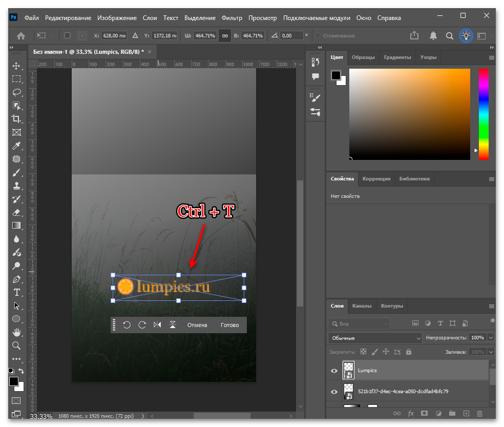Delete layer with trash icon
Viewport: 504px width, 427px height.
click(x=479, y=413)
